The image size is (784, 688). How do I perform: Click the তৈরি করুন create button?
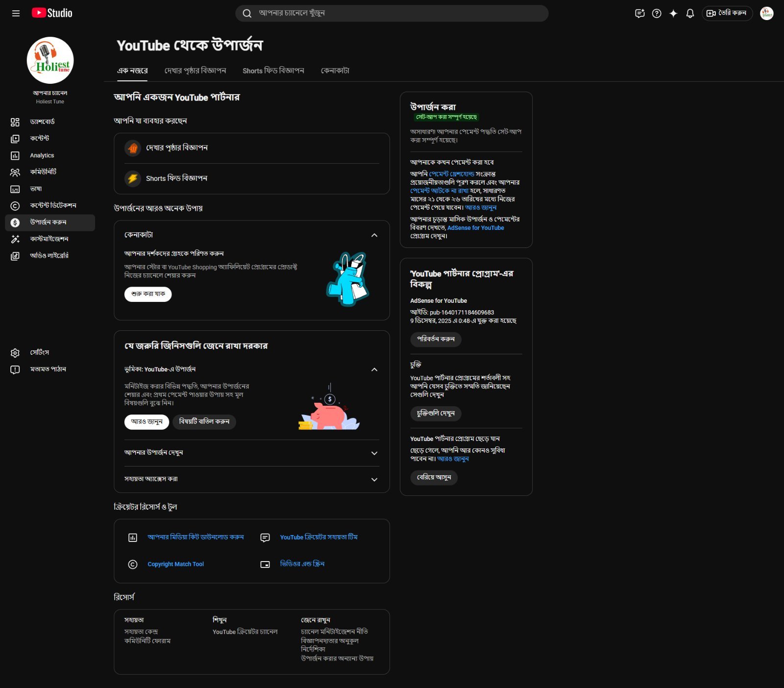(727, 13)
